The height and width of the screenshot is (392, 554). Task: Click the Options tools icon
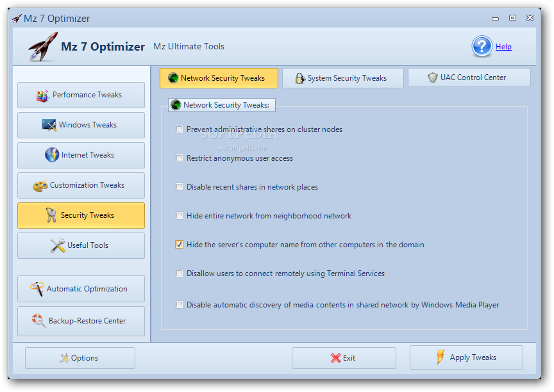64,358
